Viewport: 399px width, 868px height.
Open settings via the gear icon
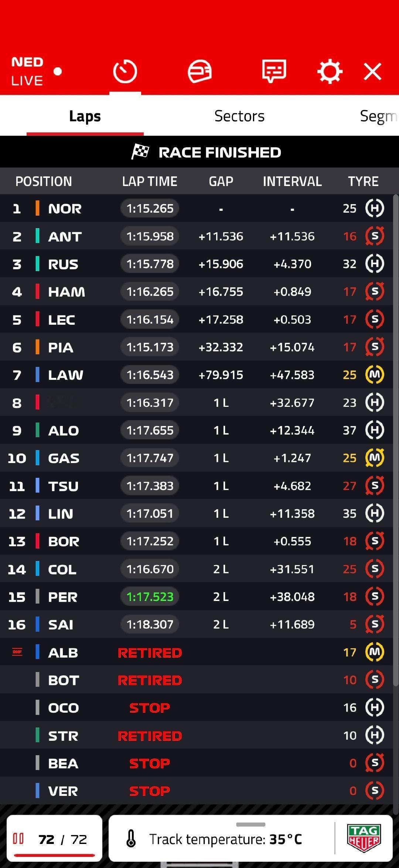330,71
